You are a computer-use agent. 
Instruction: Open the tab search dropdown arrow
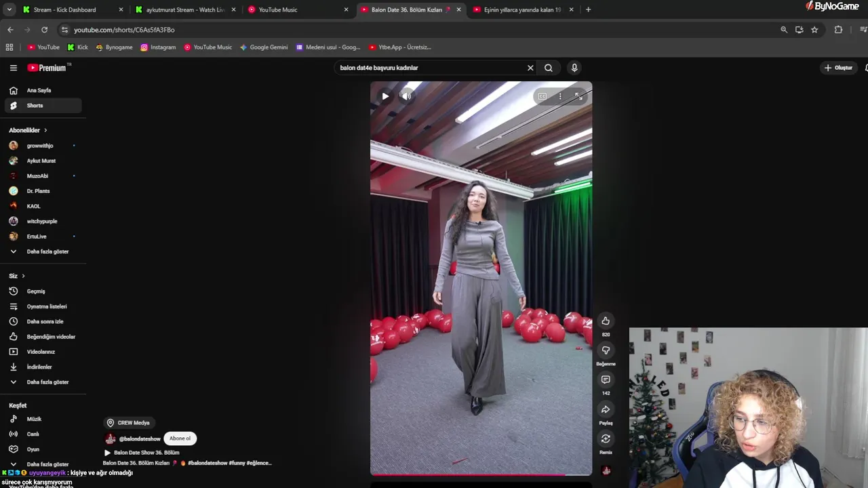[9, 9]
